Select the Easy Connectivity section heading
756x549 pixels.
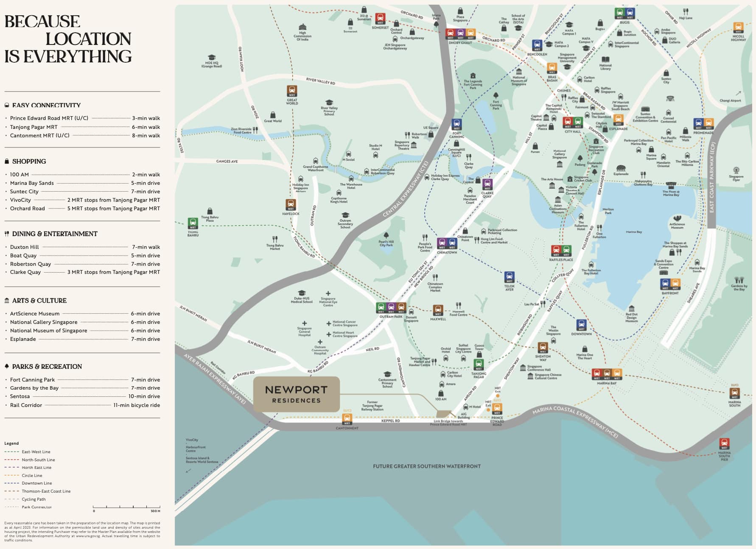click(x=46, y=105)
